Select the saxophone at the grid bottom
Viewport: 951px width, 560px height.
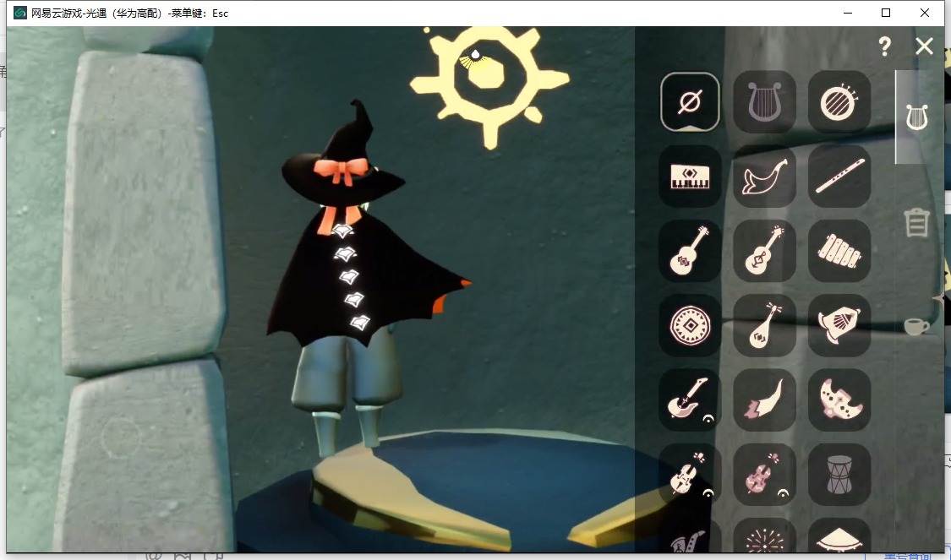690,536
